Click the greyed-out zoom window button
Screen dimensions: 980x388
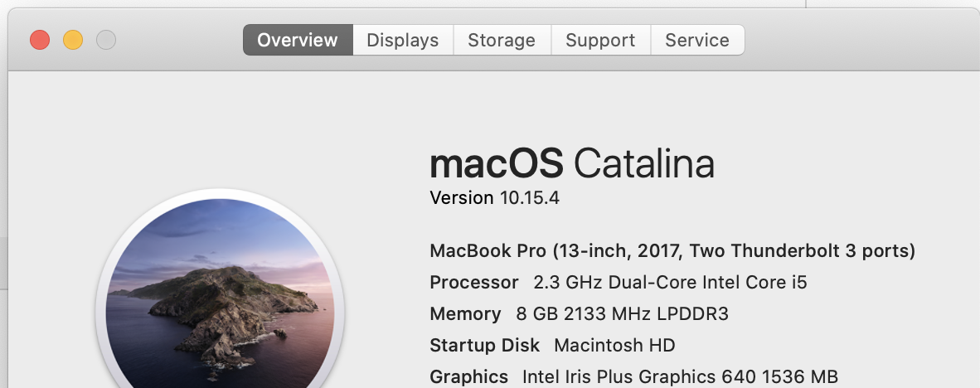click(x=106, y=40)
